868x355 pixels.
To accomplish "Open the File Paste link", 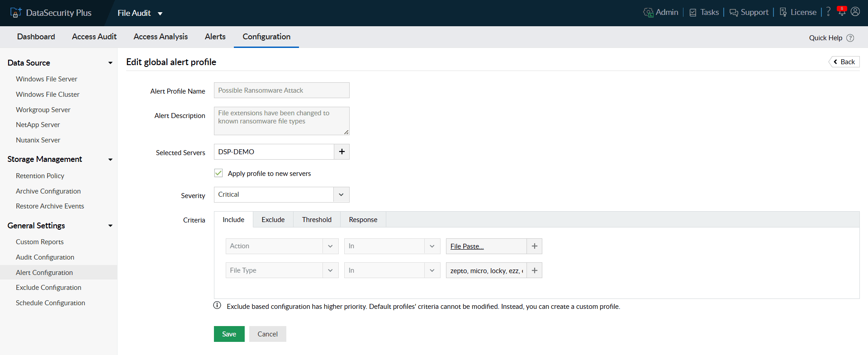I will pyautogui.click(x=467, y=246).
